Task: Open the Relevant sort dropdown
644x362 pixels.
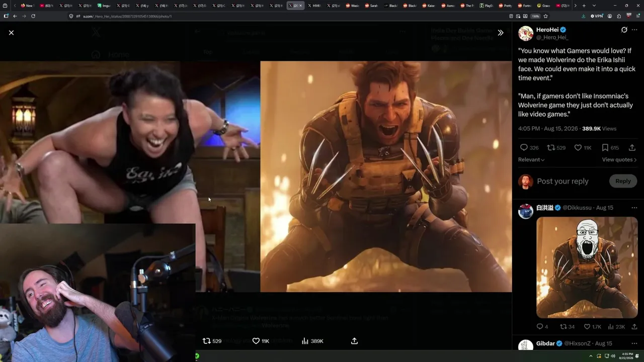Action: tap(531, 159)
